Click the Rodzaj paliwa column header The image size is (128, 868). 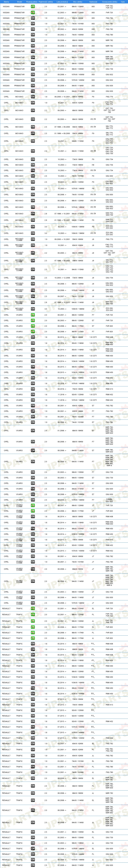pos(32,2)
